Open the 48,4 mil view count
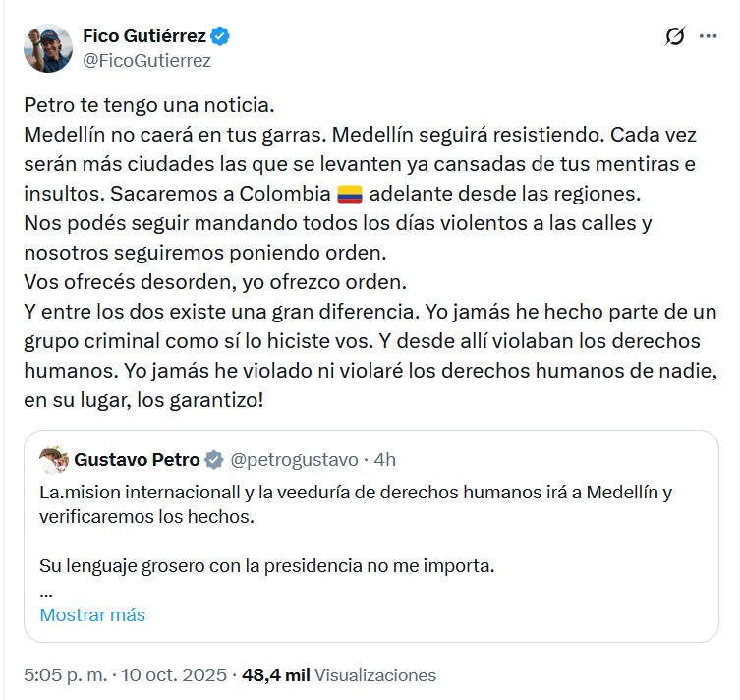Screen dimensions: 740x700 [x=276, y=675]
